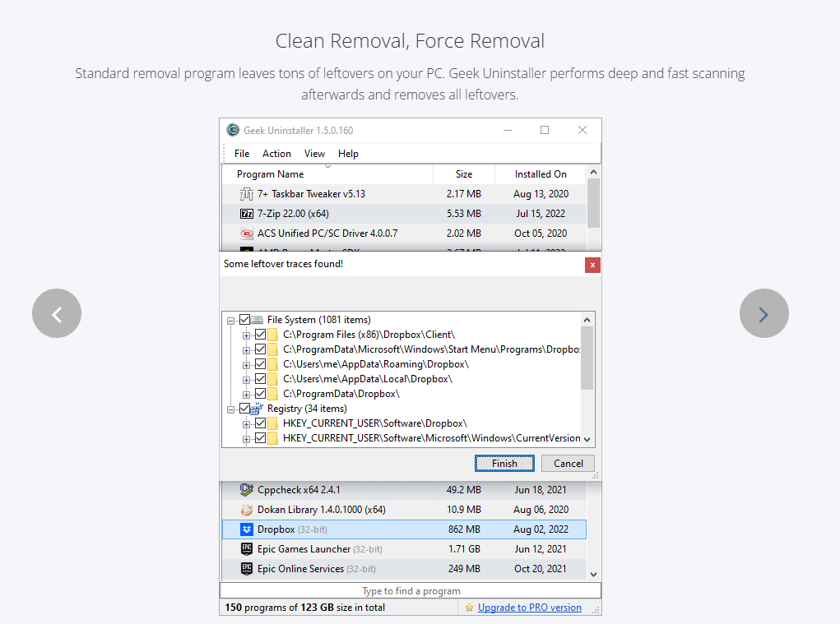This screenshot has height=624, width=840.
Task: Expand the C:\ProgramData\Dropbox\ node
Action: (x=247, y=395)
